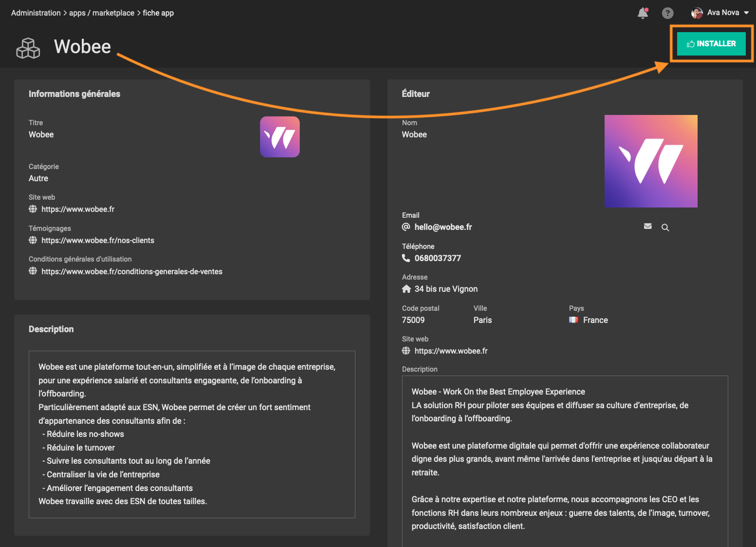Click the cubes app icon beside Wobee title
The height and width of the screenshot is (547, 756).
pos(28,48)
